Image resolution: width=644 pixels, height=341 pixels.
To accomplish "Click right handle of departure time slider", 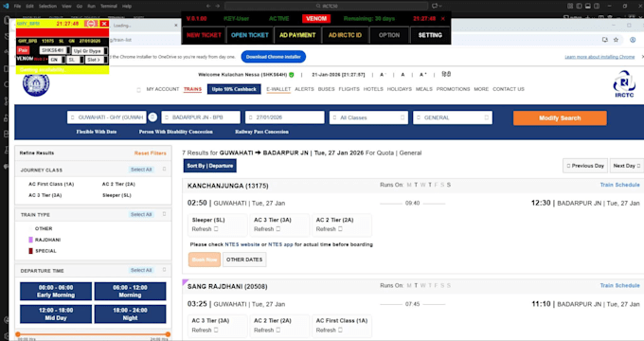I will click(x=168, y=334).
